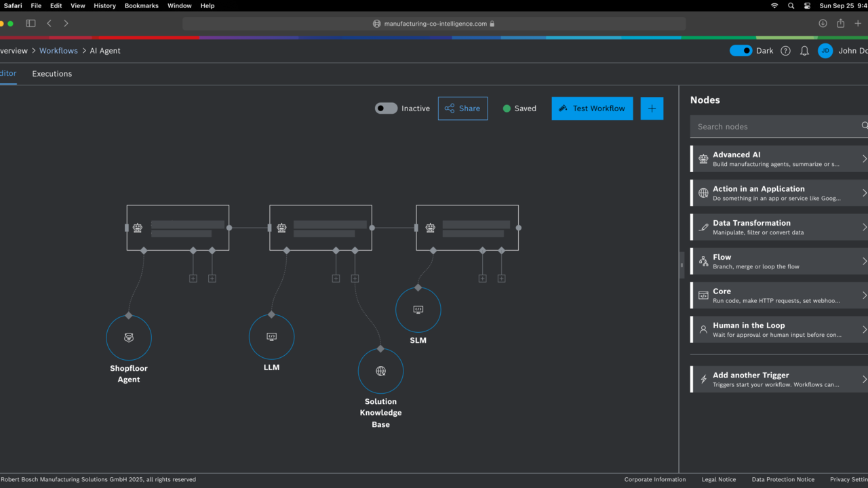Click the Share button
868x488 pixels.
(462, 108)
